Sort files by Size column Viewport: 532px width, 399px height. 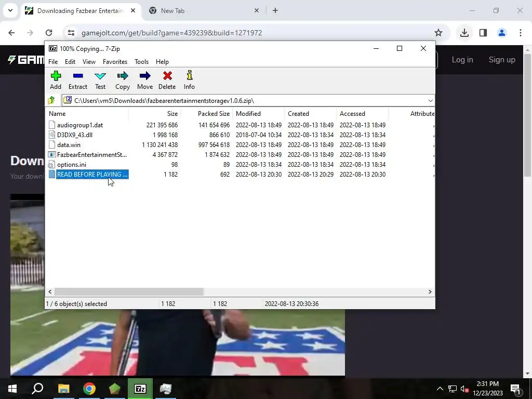coord(155,114)
